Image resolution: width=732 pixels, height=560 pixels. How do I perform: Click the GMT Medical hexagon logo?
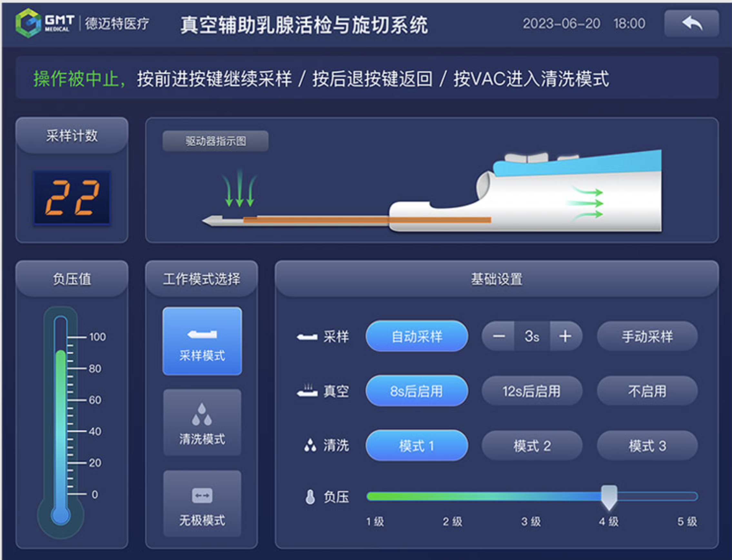[29, 23]
